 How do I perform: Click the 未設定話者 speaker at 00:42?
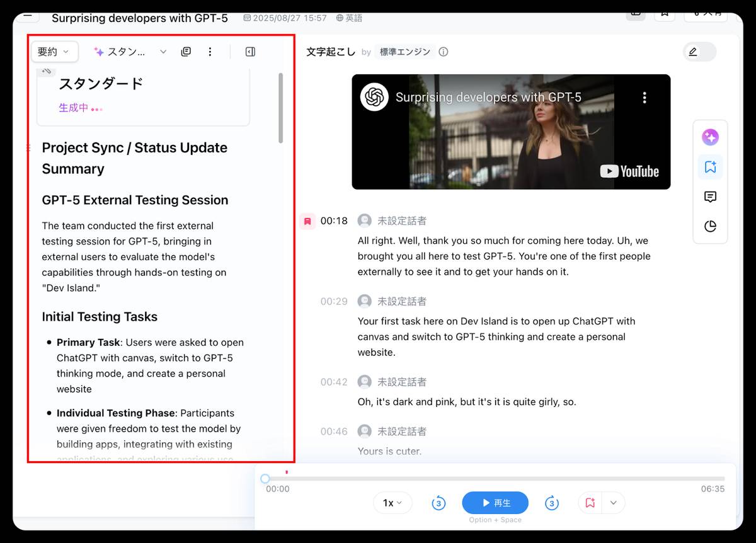(x=402, y=382)
